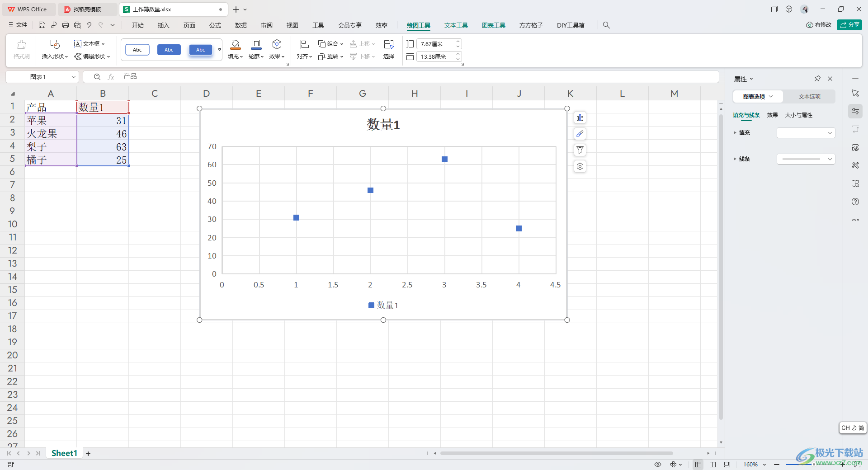868x470 pixels.
Task: Open the 开始 Home ribbon tab
Action: pos(138,25)
